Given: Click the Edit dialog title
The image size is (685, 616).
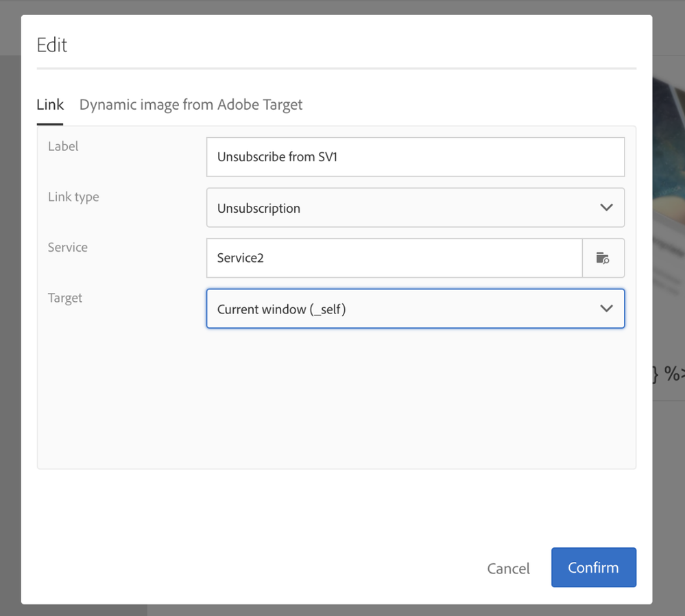Looking at the screenshot, I should tap(52, 45).
